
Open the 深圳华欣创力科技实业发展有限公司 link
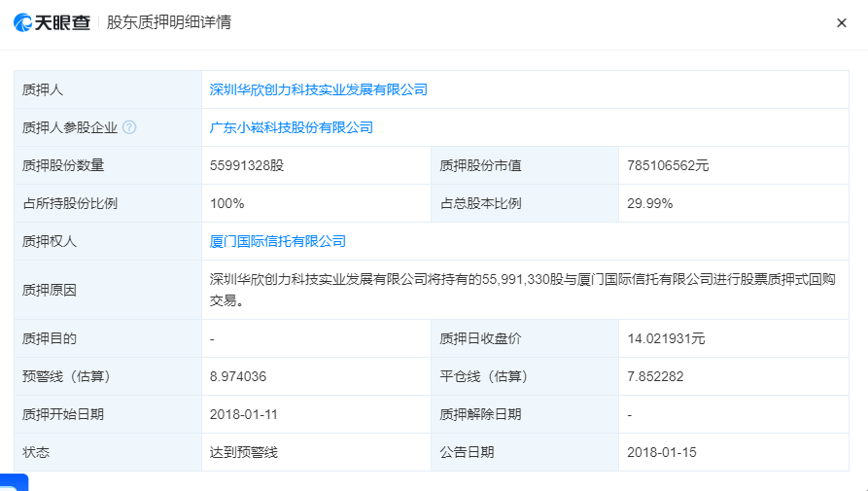(x=318, y=89)
